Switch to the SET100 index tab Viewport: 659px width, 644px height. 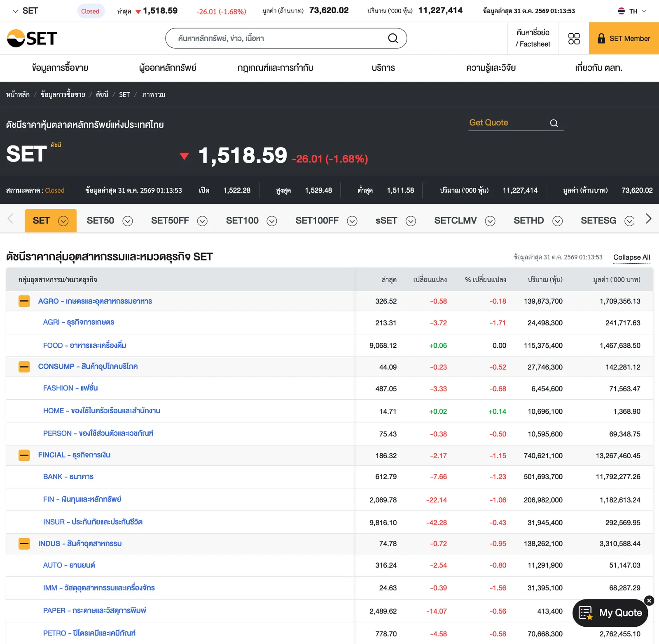coord(242,221)
